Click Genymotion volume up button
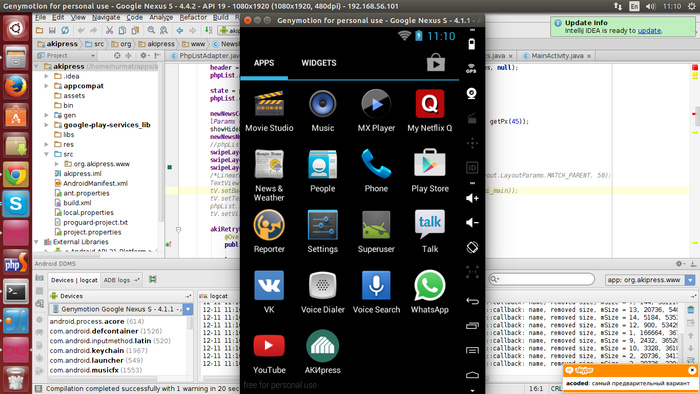This screenshot has width=700, height=394. (472, 198)
